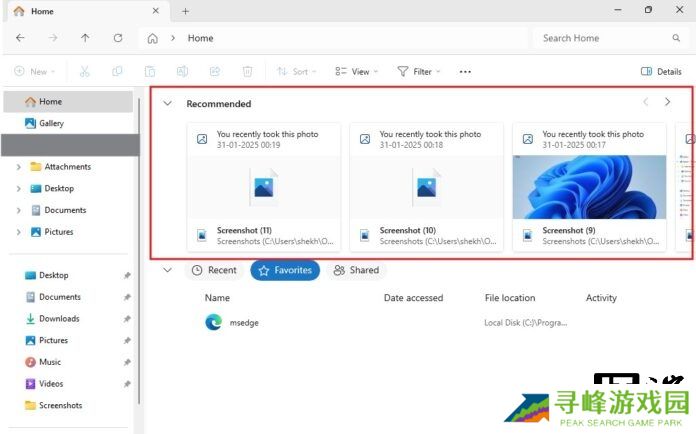Show next Recommended items arrow
Viewport: 696px width, 434px height.
coord(667,102)
